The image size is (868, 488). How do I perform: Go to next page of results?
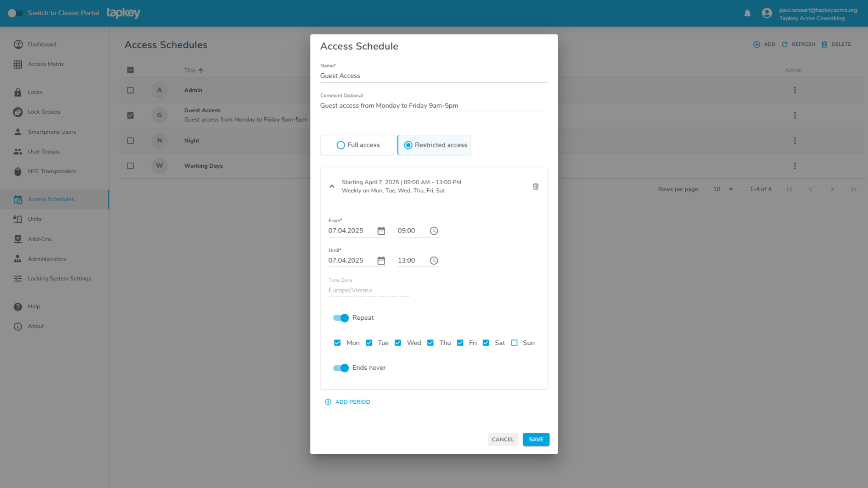(832, 189)
